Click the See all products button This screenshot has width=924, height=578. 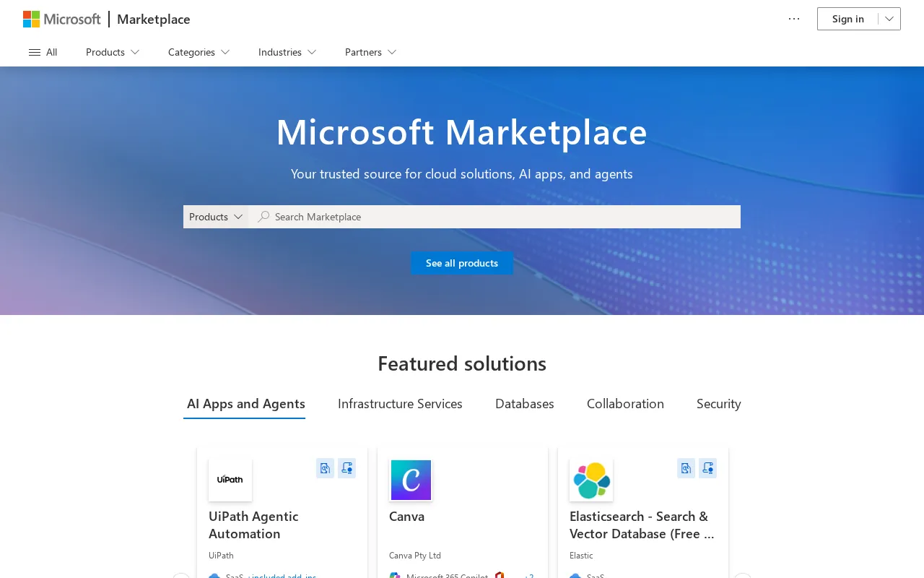point(462,263)
